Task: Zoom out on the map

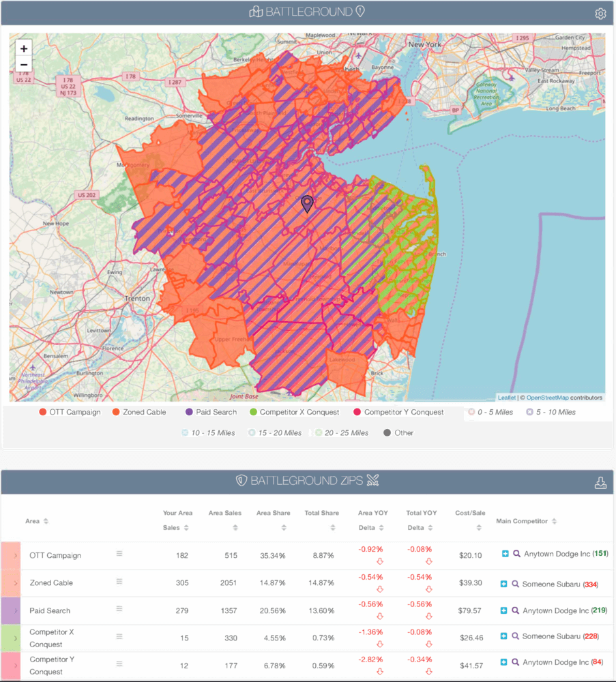Action: tap(25, 65)
